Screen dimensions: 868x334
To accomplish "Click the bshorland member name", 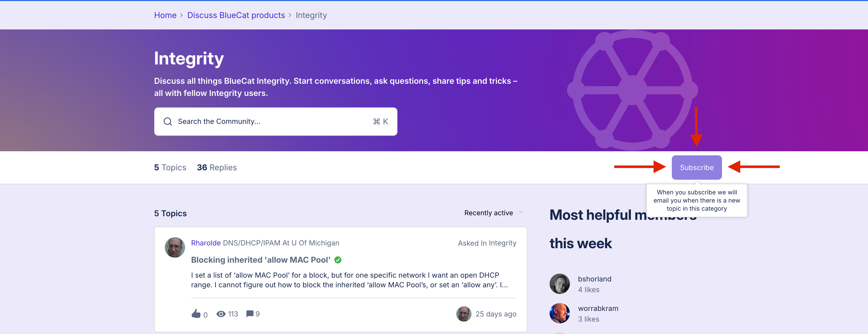I will click(594, 279).
